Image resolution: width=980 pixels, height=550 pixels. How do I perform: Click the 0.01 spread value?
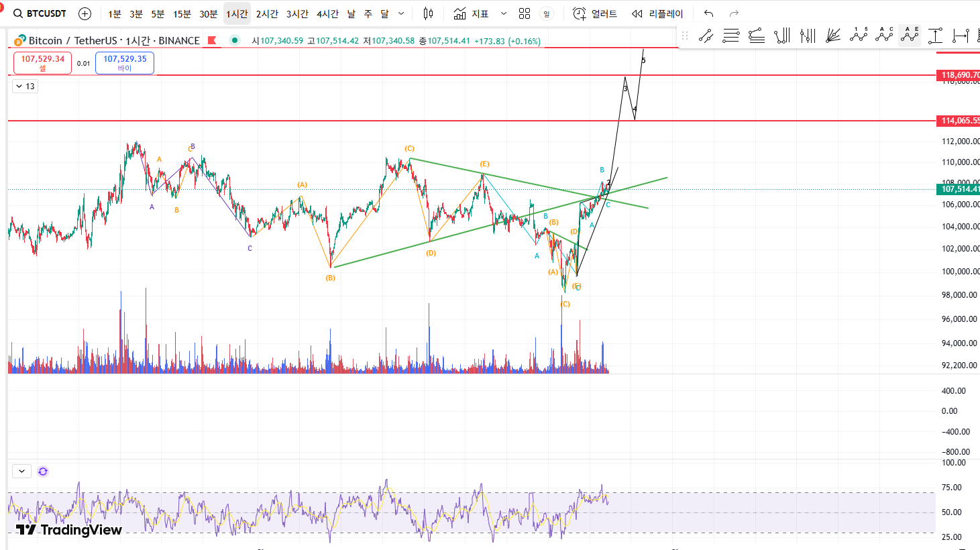pyautogui.click(x=83, y=63)
